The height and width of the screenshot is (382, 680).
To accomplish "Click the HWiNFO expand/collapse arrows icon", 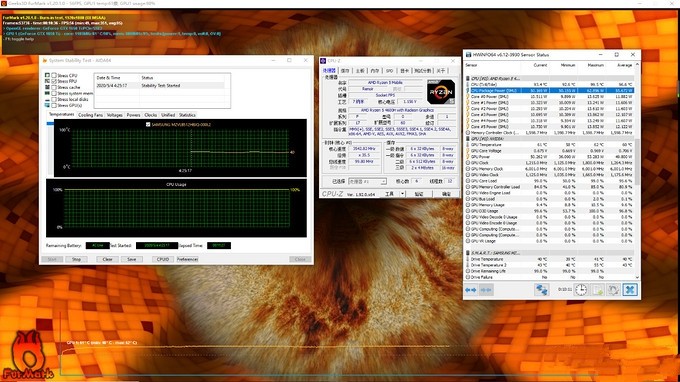I will click(x=471, y=290).
